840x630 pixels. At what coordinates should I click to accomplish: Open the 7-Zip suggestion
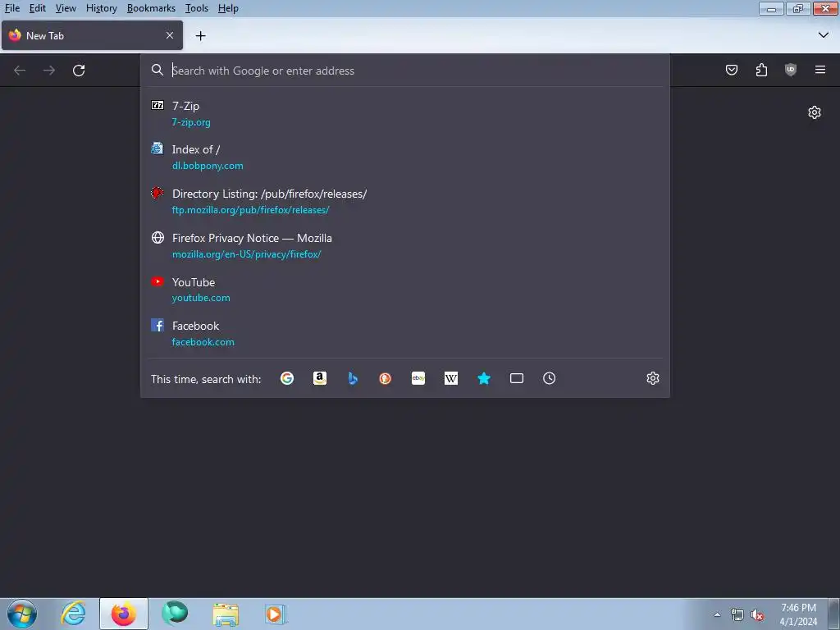coord(405,113)
